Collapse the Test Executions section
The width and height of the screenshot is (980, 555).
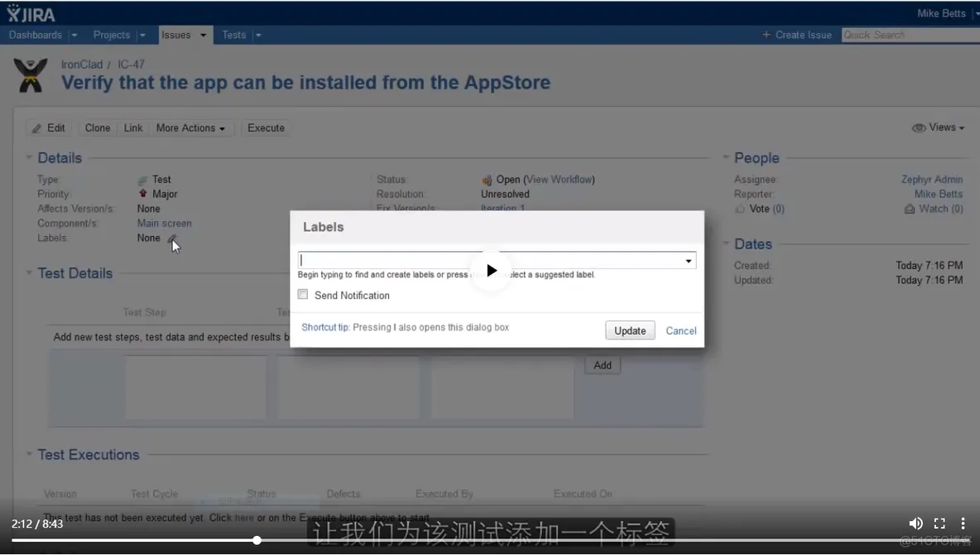29,454
